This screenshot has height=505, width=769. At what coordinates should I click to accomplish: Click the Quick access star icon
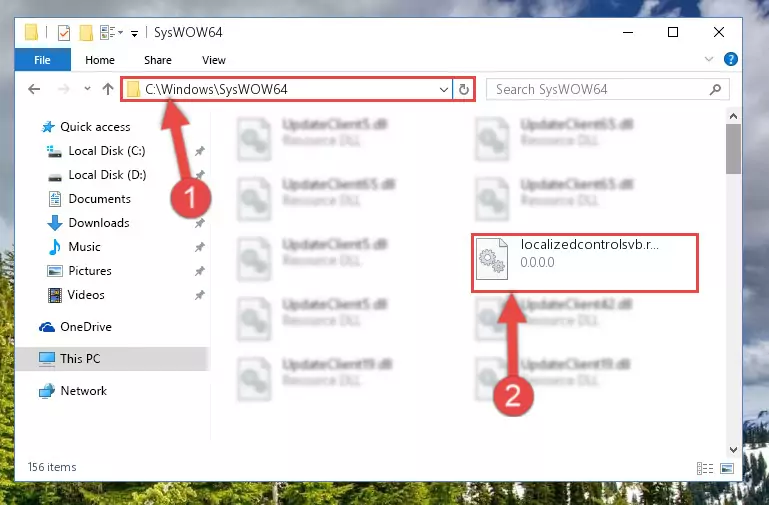[48, 127]
